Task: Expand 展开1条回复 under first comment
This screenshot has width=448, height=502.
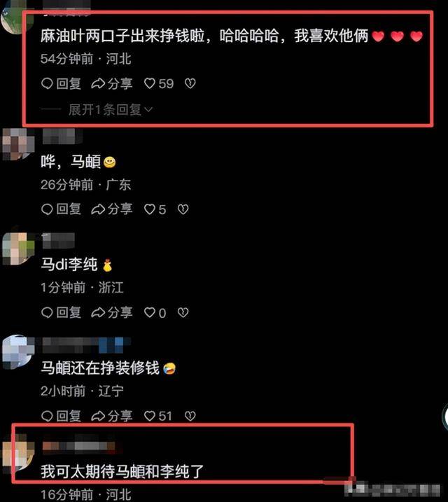Action: coord(111,110)
